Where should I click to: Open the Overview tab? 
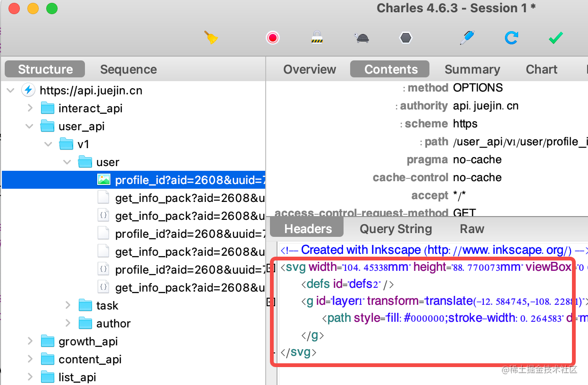tap(310, 69)
